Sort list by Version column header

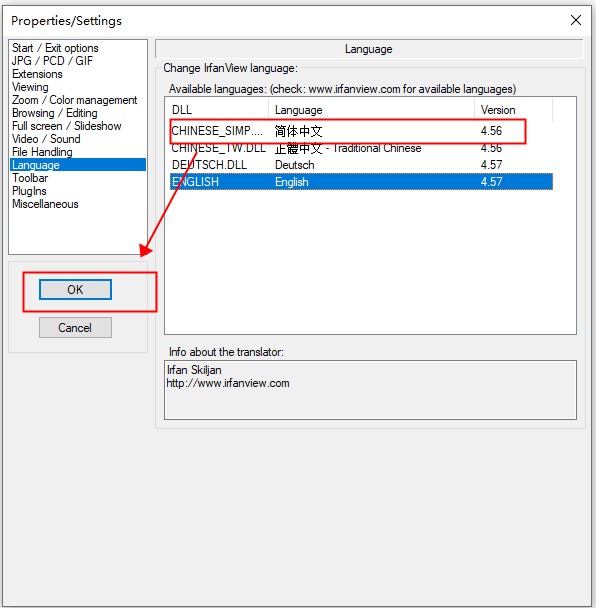513,110
